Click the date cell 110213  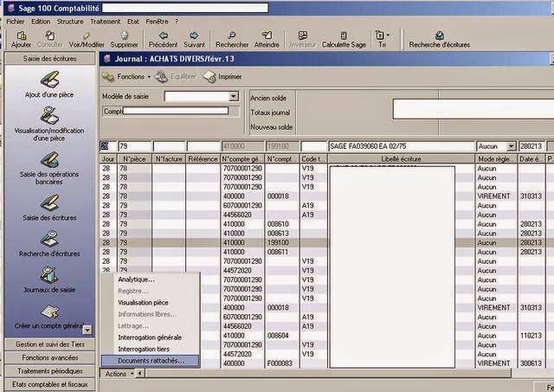[531, 336]
